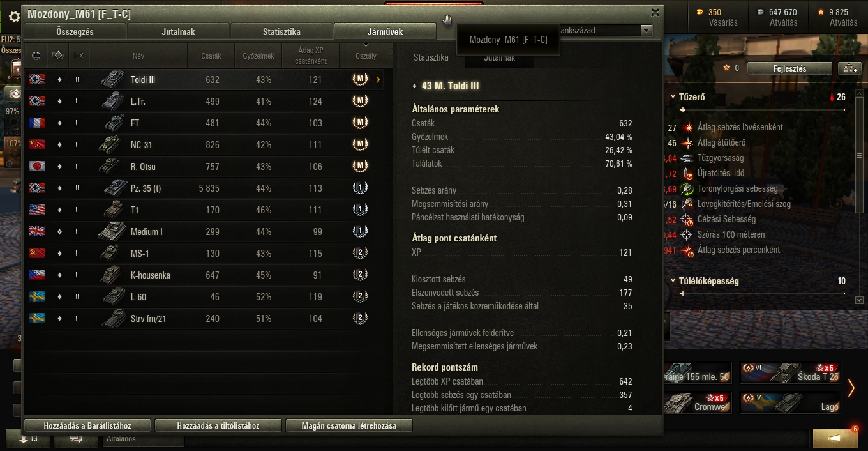Viewport: 868px width, 451px height.
Task: Click Magán csatorna létrehozása button
Action: tap(349, 425)
